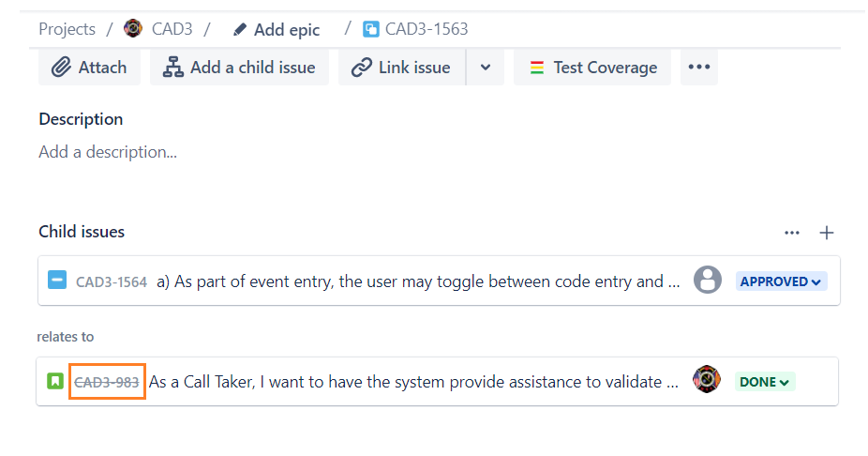The width and height of the screenshot is (868, 456).
Task: Click the story icon for CAD3-983
Action: pyautogui.click(x=55, y=381)
